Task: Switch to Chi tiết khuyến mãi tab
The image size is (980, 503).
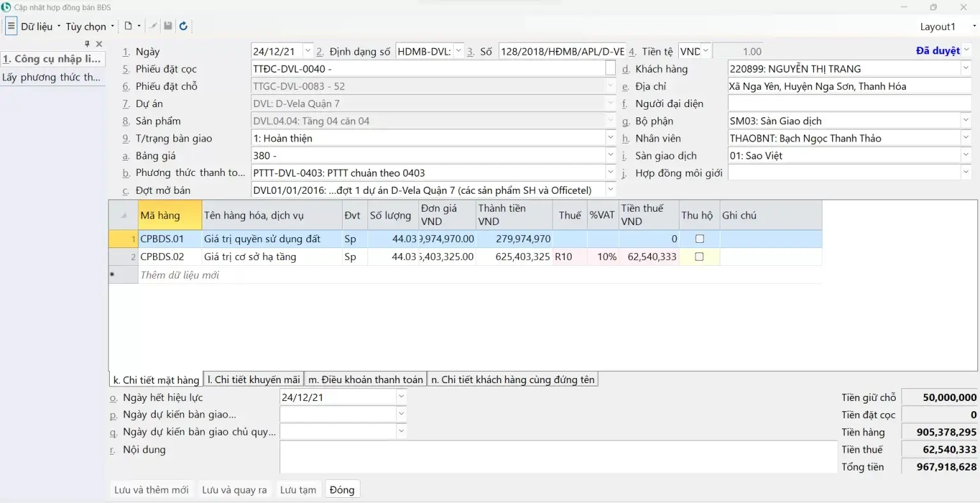Action: point(253,379)
